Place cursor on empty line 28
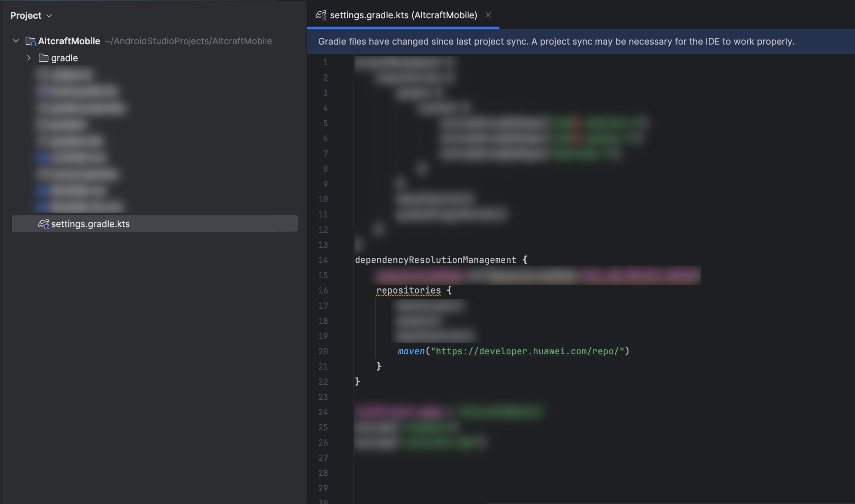 tap(415, 473)
